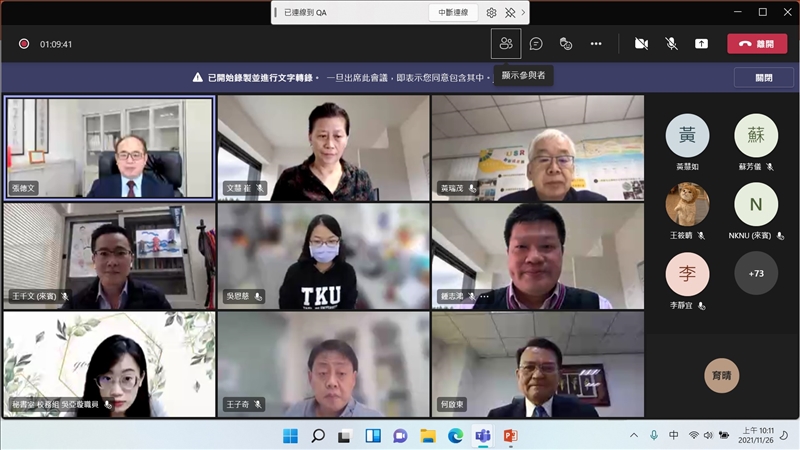Image resolution: width=800 pixels, height=450 pixels.
Task: Select 張德文's video tile
Action: (x=109, y=147)
